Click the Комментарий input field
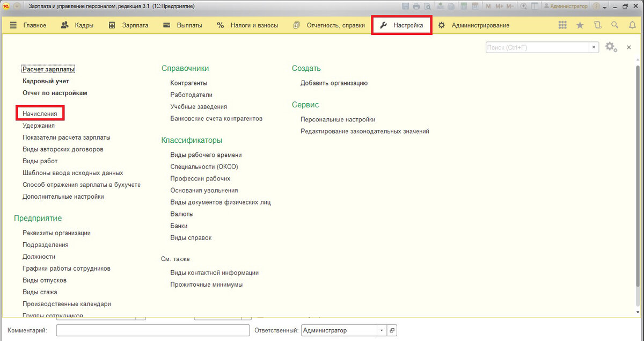The height and width of the screenshot is (341, 644). [153, 330]
